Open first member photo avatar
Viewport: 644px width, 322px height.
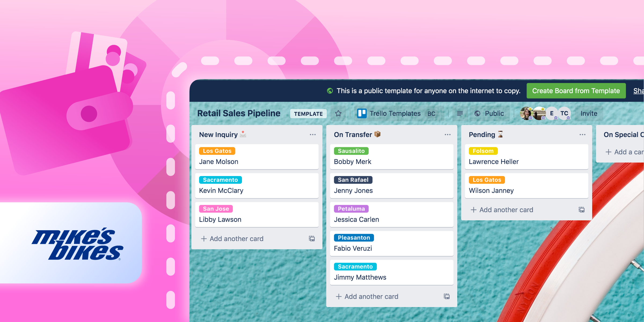(526, 114)
